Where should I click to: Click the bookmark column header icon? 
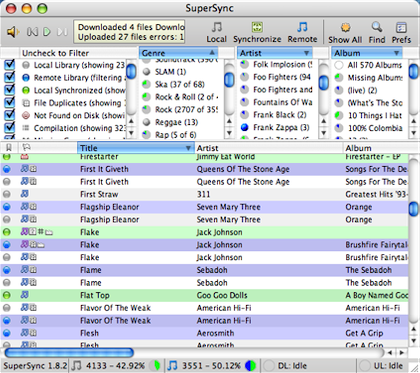coord(9,148)
